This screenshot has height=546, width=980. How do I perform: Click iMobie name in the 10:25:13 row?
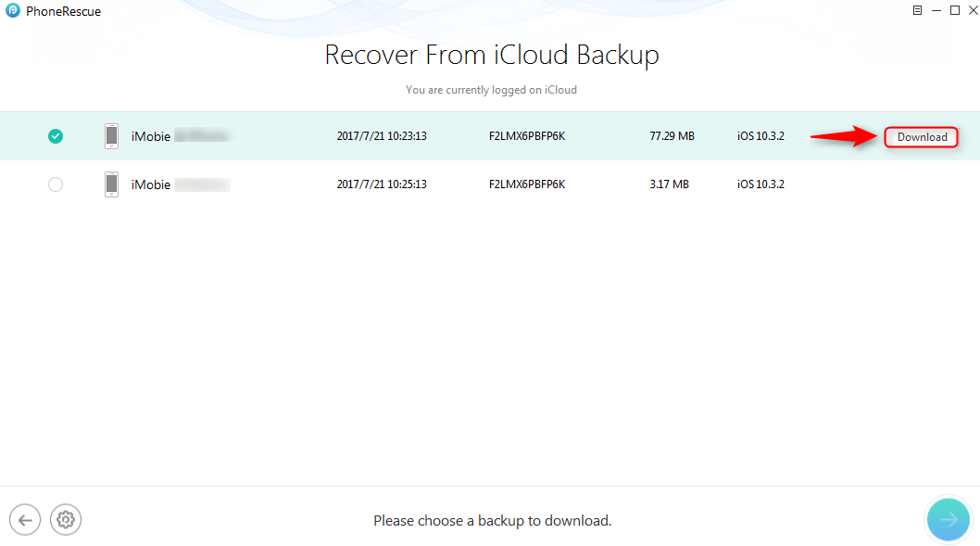click(x=151, y=184)
